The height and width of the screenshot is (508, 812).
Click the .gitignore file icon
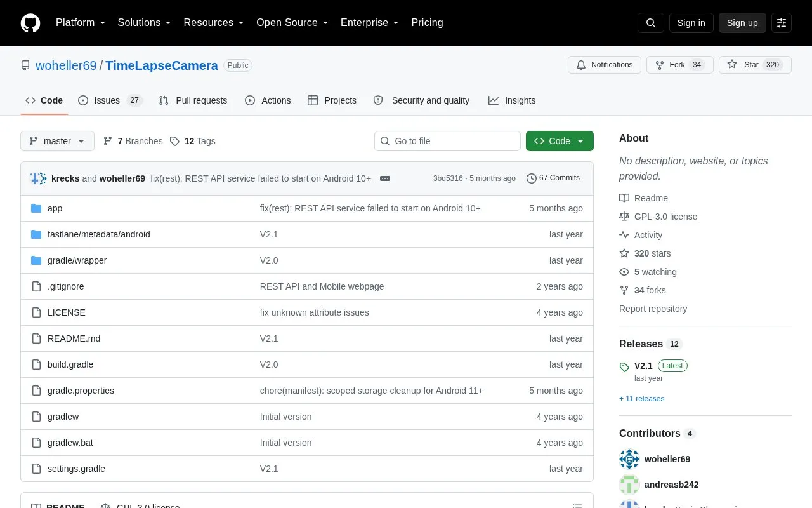tap(36, 286)
